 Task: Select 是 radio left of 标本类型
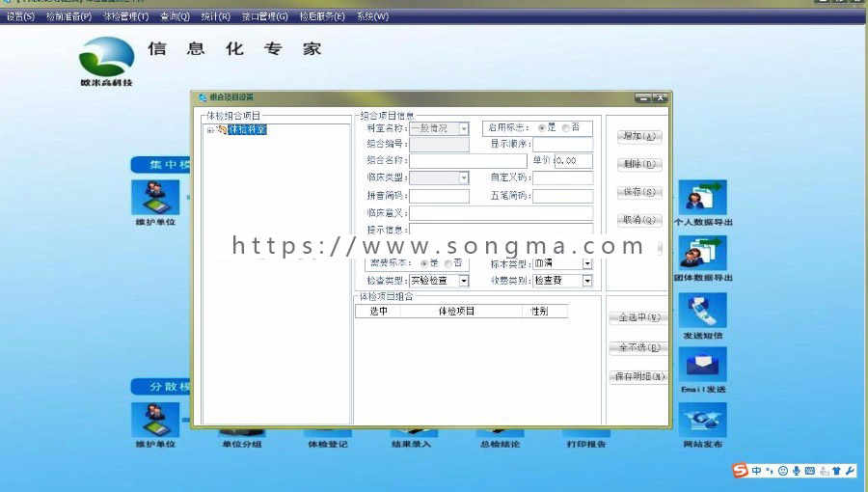point(424,263)
